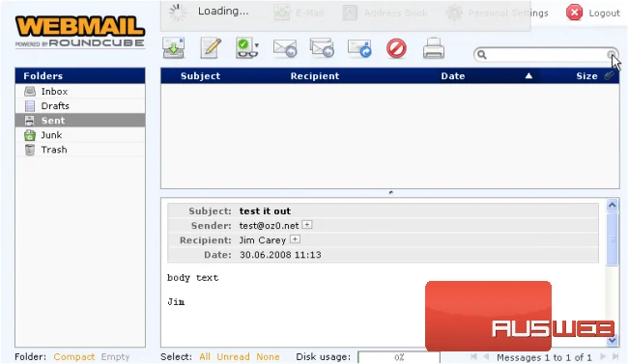Expand the Jim Carey recipient plus box
This screenshot has width=628, height=364.
pos(295,239)
